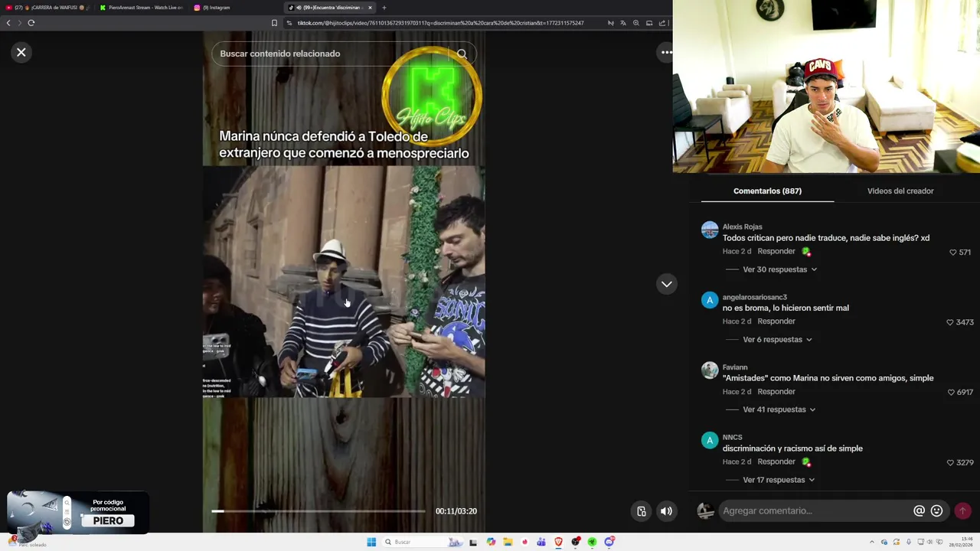Viewport: 980px width, 551px height.
Task: Toggle the auto-scroll clipboard icon beside volume
Action: coord(642,511)
